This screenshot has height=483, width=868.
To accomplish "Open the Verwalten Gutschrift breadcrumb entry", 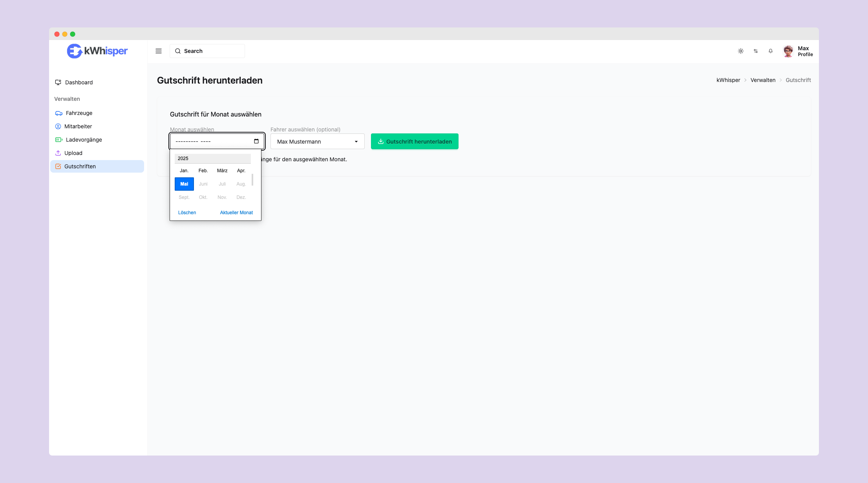I will (x=763, y=80).
